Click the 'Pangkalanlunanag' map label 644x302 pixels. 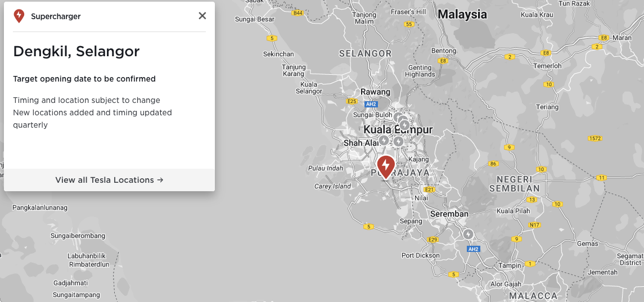[x=40, y=208]
